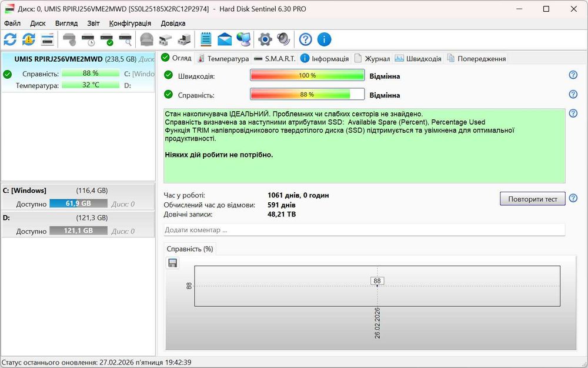Click the 26.02.2026 date label on graph
588x368 pixels.
coord(377,323)
